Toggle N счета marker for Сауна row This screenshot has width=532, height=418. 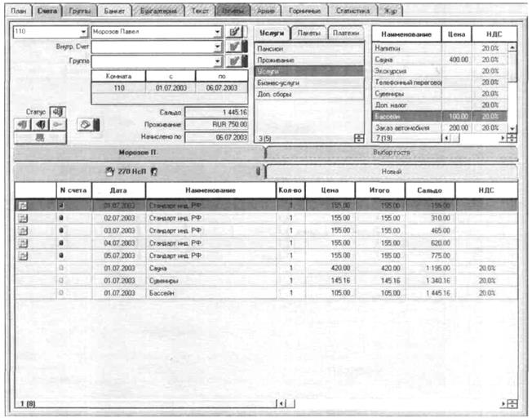point(60,268)
